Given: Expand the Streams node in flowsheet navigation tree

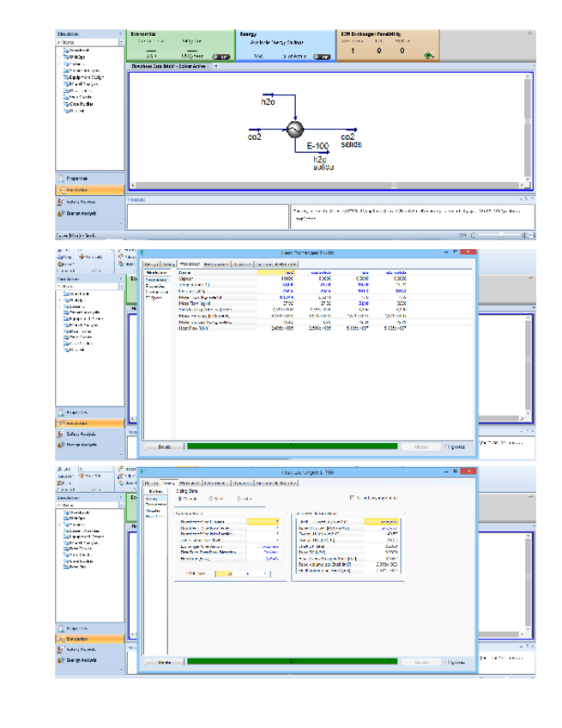Looking at the screenshot, I should 59,64.
